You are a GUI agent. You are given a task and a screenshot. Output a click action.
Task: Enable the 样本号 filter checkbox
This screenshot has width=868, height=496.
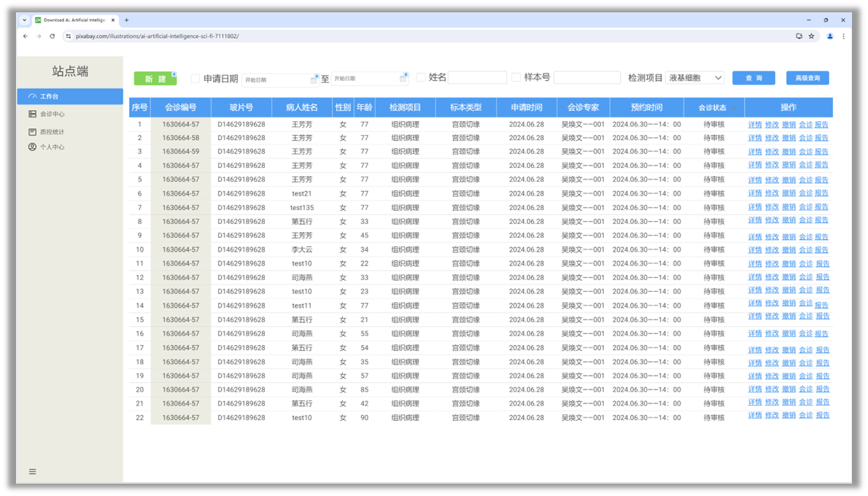(516, 77)
